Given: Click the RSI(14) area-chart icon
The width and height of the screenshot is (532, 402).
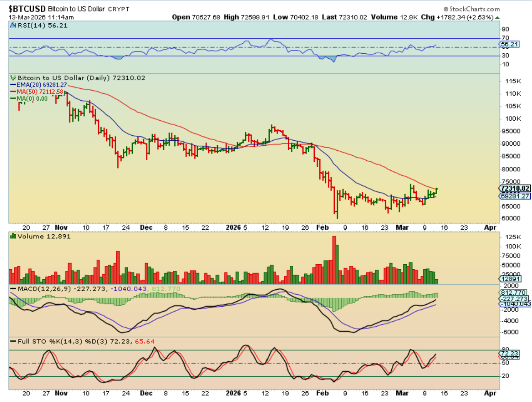Looking at the screenshot, I should click(x=13, y=26).
